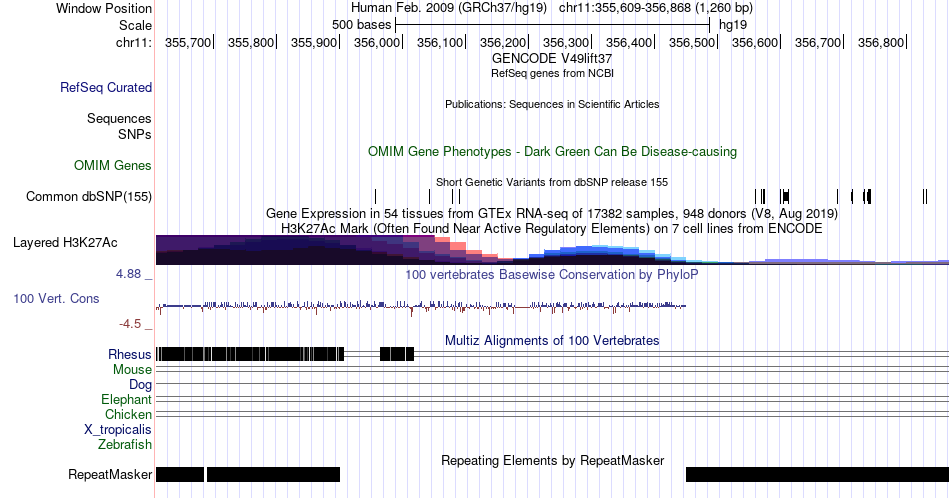Click Repeating Elements by RepeatMasker title
Screen dimensions: 950x498
[552, 460]
